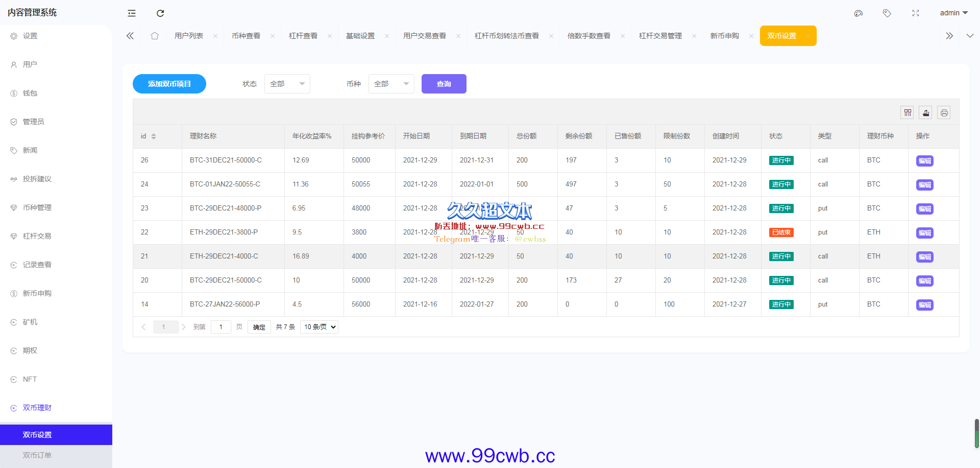Close the 基础设置 tab

(387, 36)
